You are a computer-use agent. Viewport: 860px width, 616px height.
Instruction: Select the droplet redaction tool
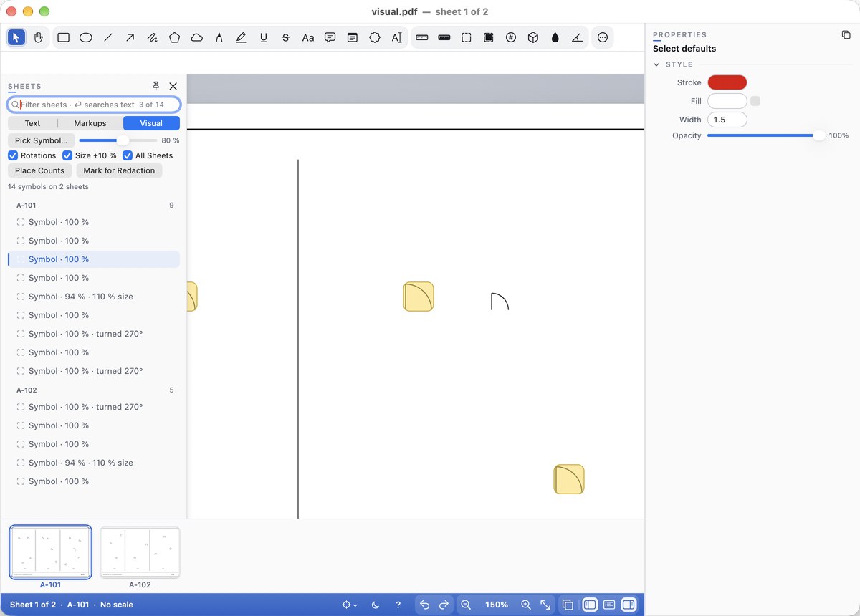tap(555, 38)
